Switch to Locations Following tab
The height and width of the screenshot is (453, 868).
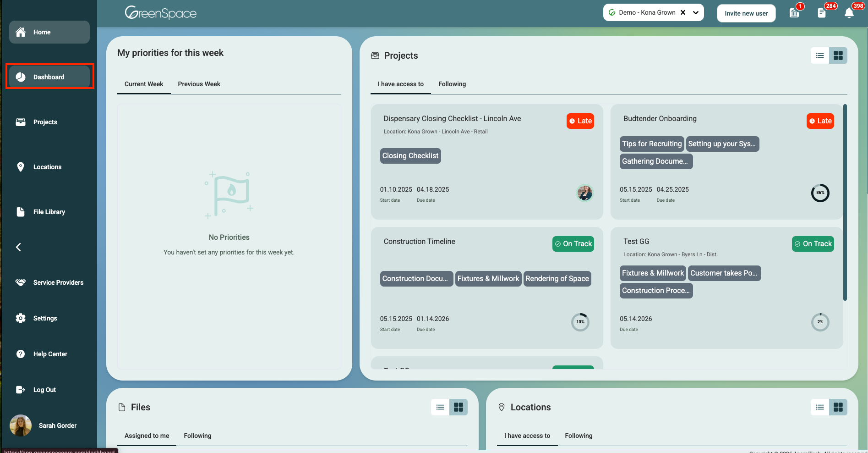click(x=579, y=436)
